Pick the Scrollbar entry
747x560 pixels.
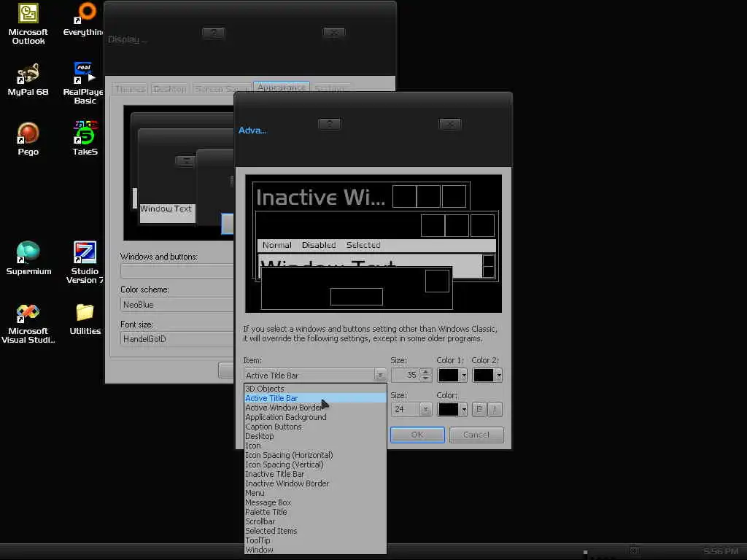[x=315, y=522]
